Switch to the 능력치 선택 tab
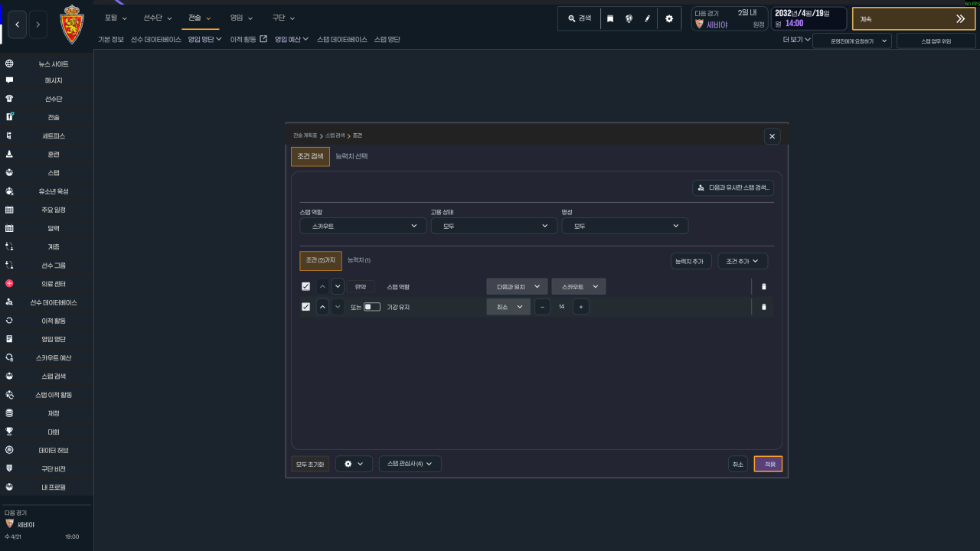Image resolution: width=980 pixels, height=551 pixels. [x=351, y=156]
